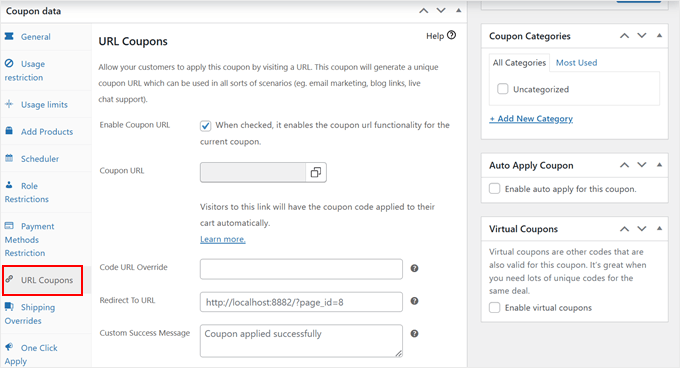Screen dimensions: 680x368
Task: Click the Usage restriction ban icon
Action: click(x=9, y=63)
